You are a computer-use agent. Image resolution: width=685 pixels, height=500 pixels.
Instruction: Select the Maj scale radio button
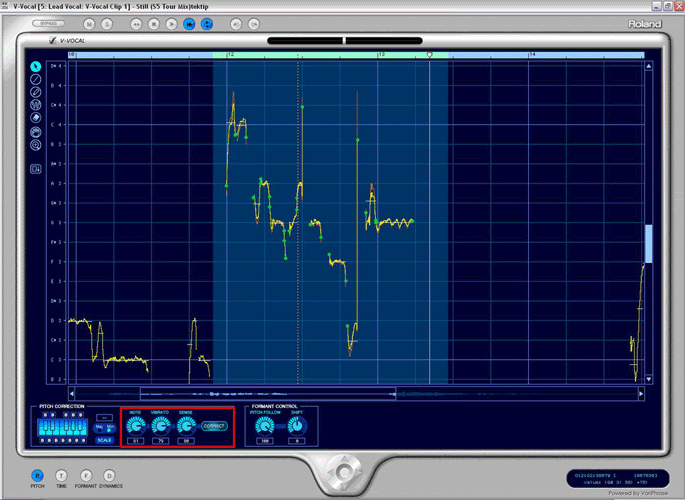(x=100, y=428)
